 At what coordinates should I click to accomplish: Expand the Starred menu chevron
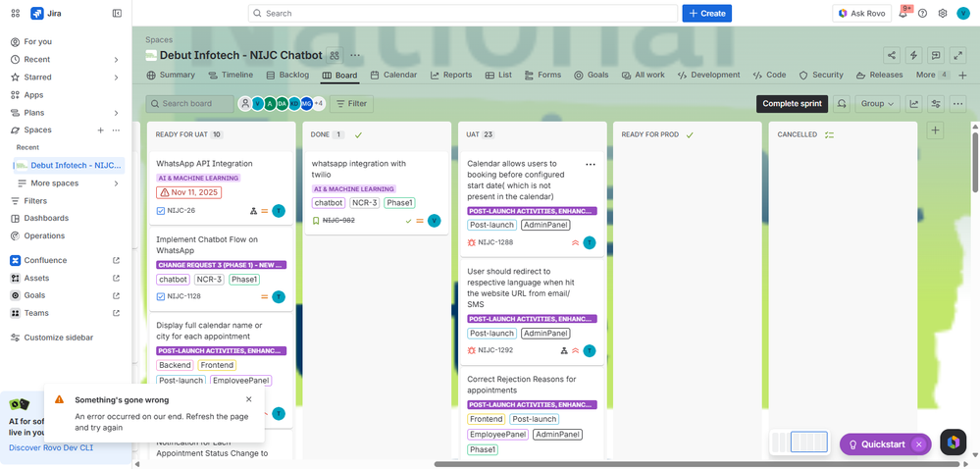117,78
